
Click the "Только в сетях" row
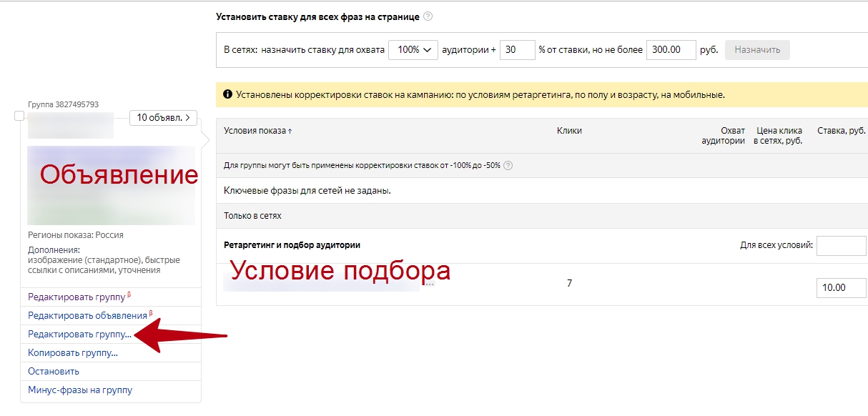[x=542, y=215]
